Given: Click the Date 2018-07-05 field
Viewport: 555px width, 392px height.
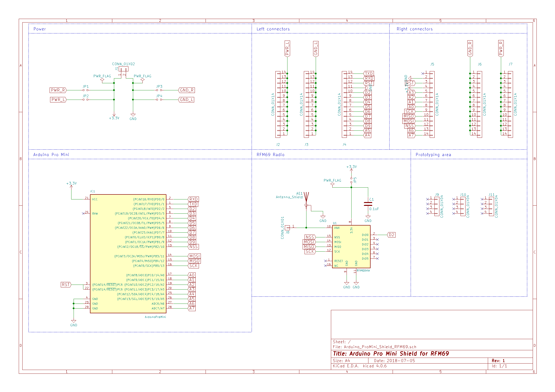Looking at the screenshot, I should coord(394,361).
